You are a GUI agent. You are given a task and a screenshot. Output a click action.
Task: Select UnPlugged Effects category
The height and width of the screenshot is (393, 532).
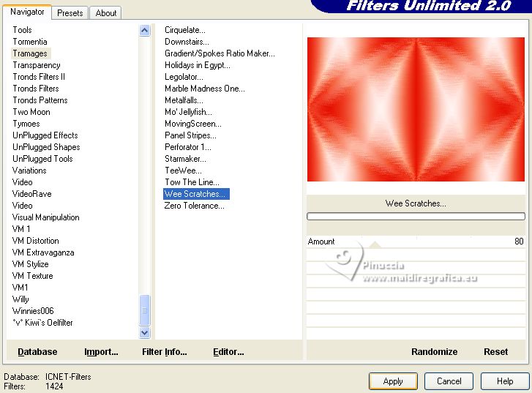pyautogui.click(x=45, y=135)
